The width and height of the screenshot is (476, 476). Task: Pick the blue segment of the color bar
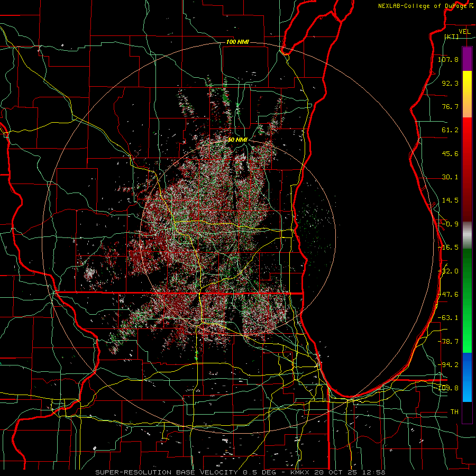pyautogui.click(x=467, y=377)
